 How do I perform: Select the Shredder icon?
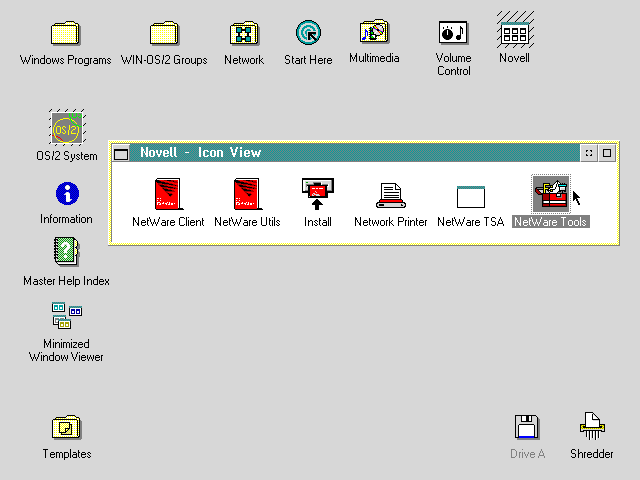tap(592, 426)
